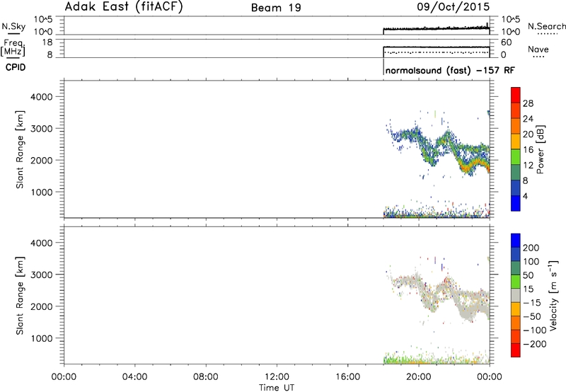Click the 'Time UT' axis label
Viewport: 566px width, 392px height.
point(277,388)
